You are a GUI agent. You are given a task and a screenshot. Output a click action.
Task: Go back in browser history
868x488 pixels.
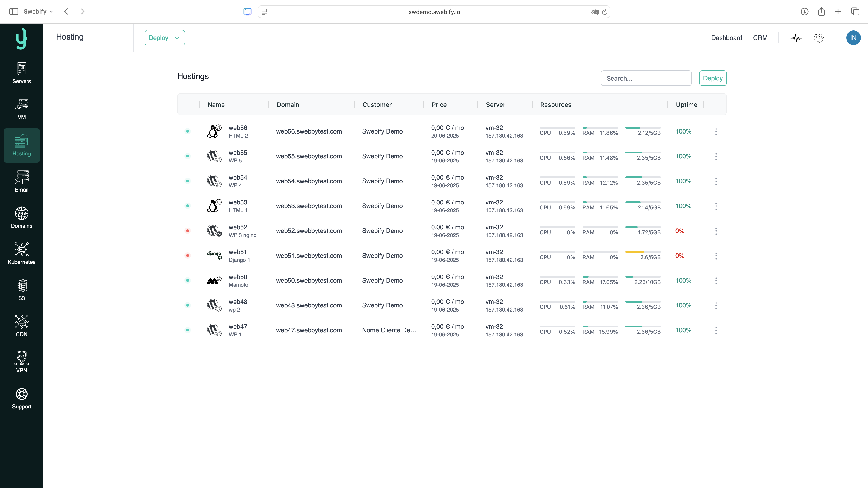[x=66, y=12]
